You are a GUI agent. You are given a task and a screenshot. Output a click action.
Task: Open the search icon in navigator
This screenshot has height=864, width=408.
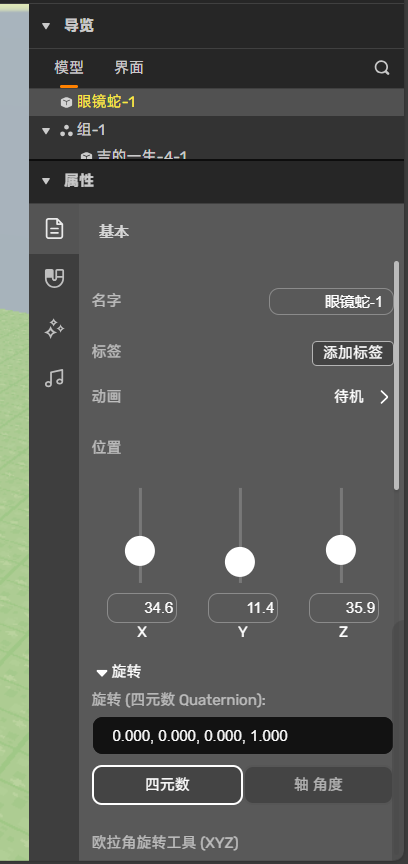pos(382,68)
